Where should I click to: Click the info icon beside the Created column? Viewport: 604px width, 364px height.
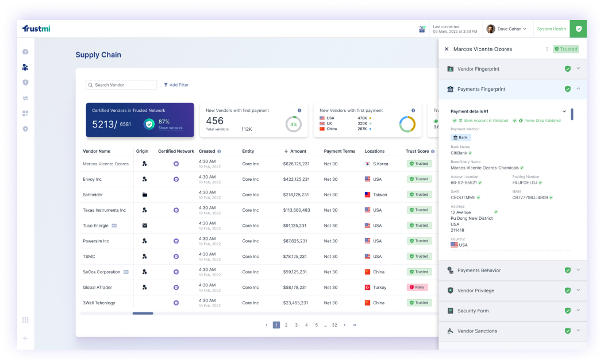tap(219, 151)
